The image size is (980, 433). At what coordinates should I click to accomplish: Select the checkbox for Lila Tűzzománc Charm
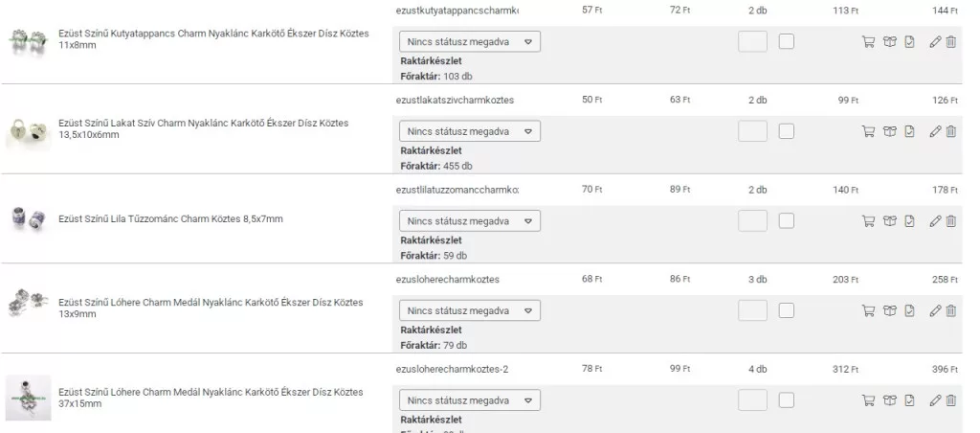point(786,221)
